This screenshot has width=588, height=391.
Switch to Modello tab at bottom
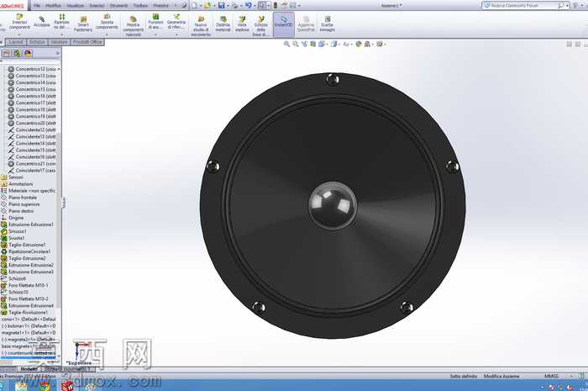[29, 370]
